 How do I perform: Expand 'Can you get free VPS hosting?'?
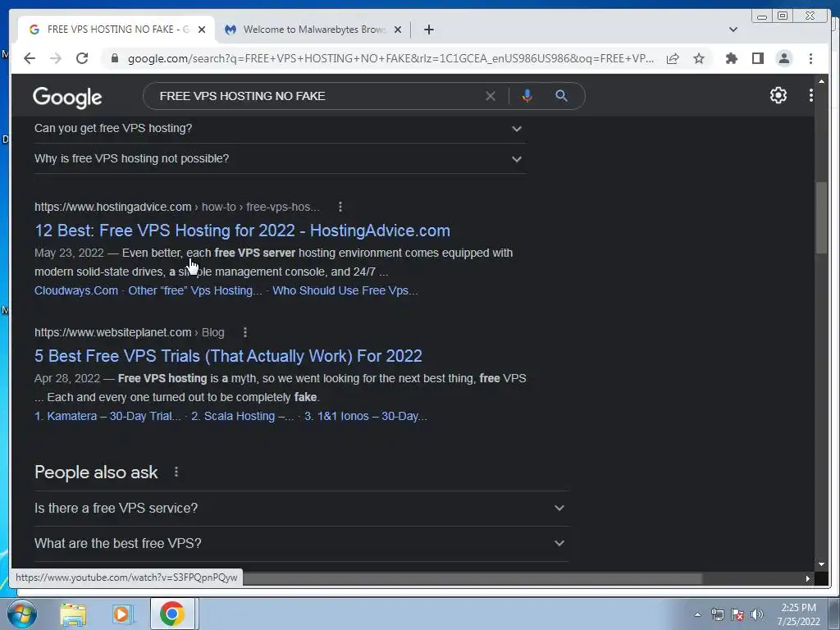[x=280, y=129]
